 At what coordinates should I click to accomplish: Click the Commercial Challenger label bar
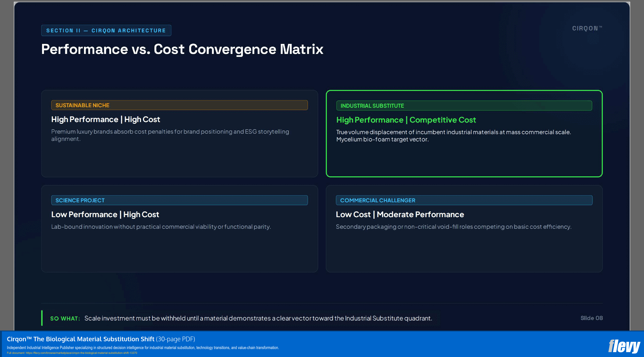click(x=464, y=200)
